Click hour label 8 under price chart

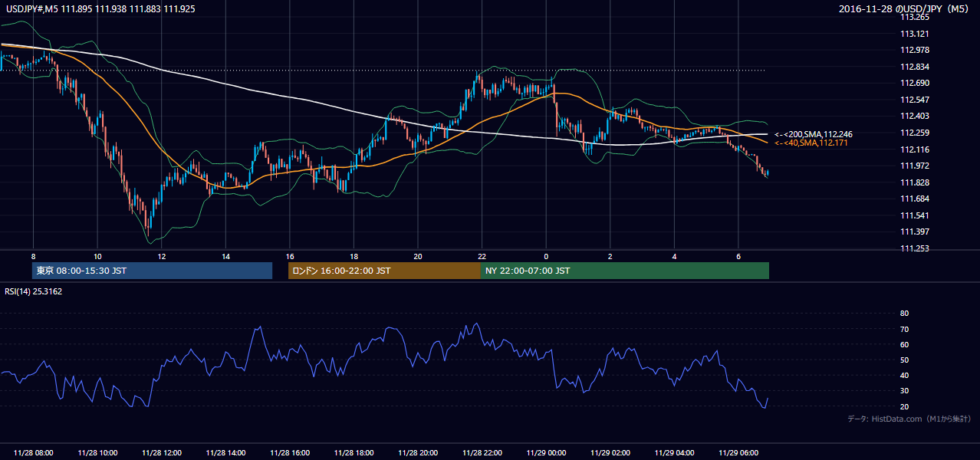(x=33, y=256)
